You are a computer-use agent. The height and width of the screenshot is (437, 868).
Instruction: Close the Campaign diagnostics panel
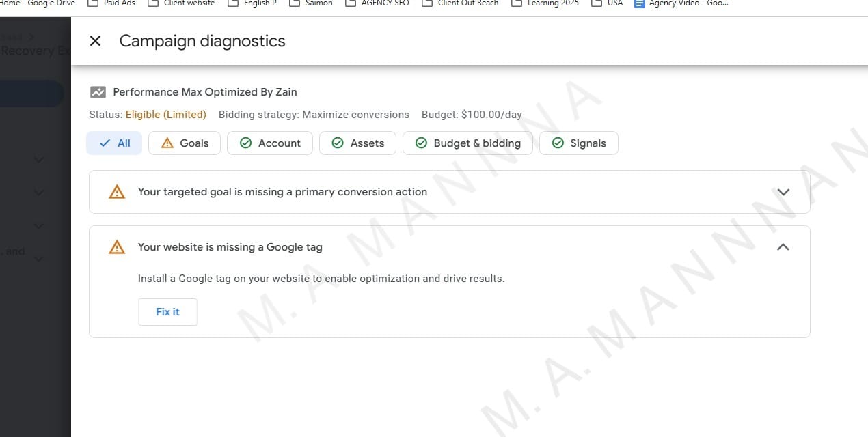tap(95, 41)
